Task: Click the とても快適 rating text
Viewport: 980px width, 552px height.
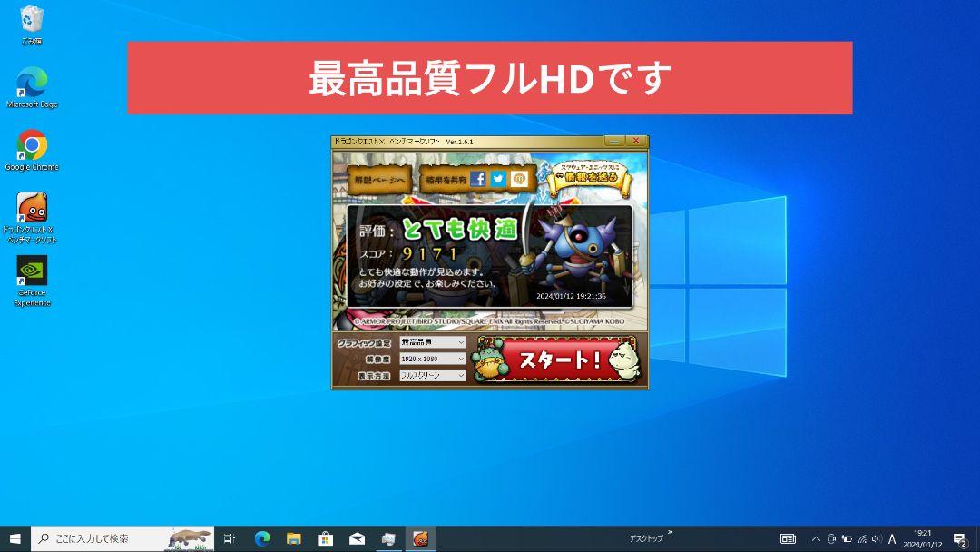Action: coord(460,230)
